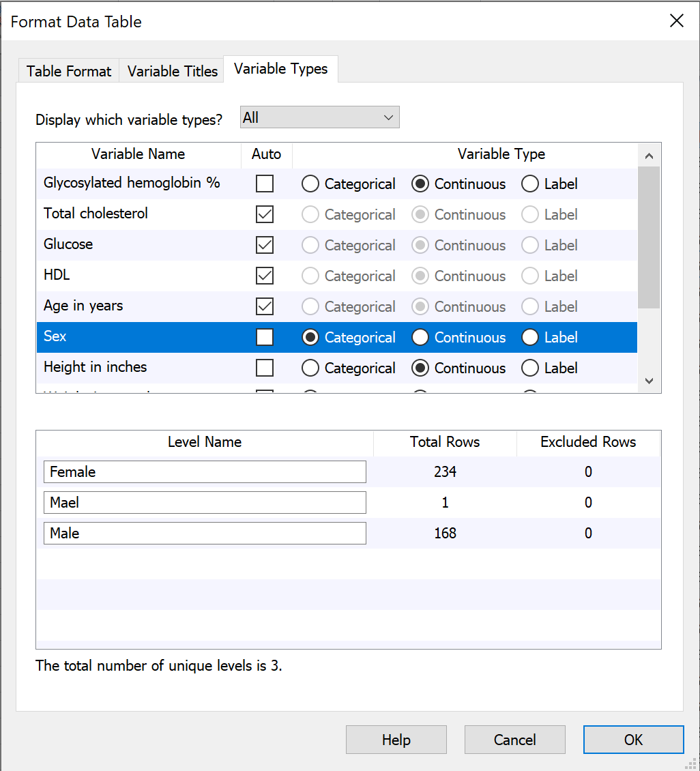The height and width of the screenshot is (771, 700).
Task: Close the Format Data Table dialog
Action: 676,21
